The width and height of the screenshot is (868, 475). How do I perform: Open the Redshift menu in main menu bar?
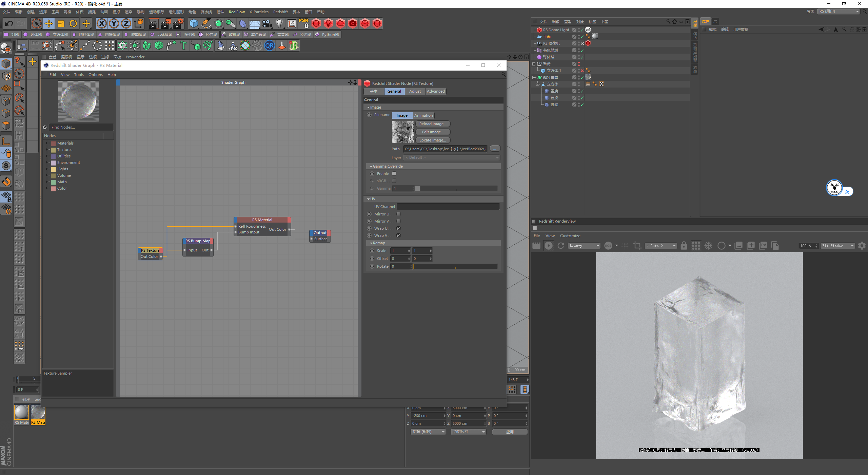pos(280,12)
